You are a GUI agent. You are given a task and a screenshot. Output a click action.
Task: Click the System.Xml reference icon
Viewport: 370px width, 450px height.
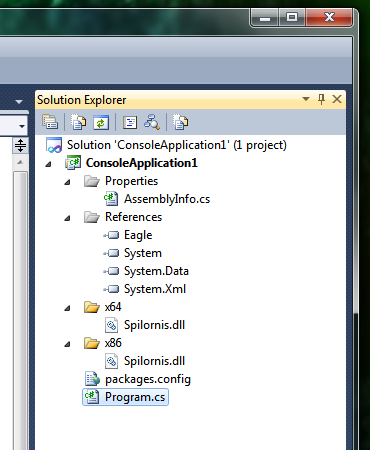[x=111, y=289]
